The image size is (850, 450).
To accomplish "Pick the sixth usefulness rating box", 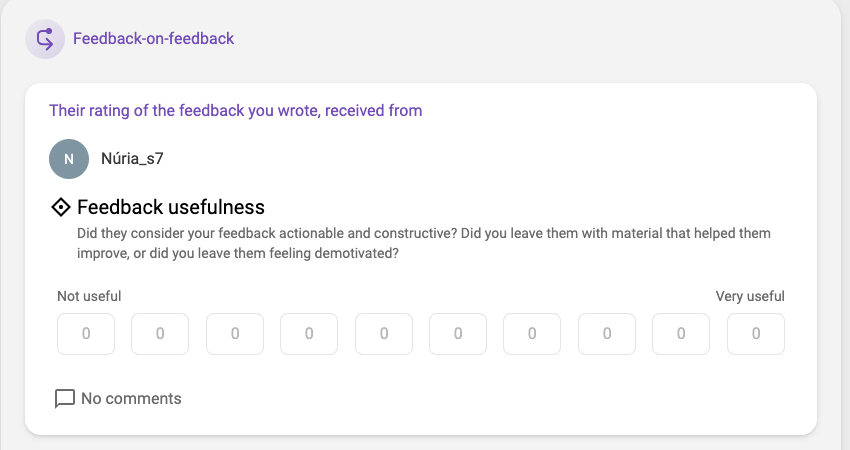I will pos(458,334).
